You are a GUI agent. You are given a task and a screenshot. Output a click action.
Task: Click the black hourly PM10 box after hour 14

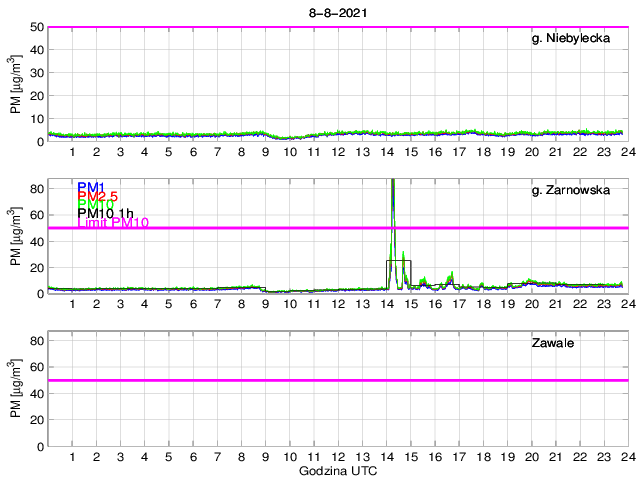pyautogui.click(x=398, y=261)
